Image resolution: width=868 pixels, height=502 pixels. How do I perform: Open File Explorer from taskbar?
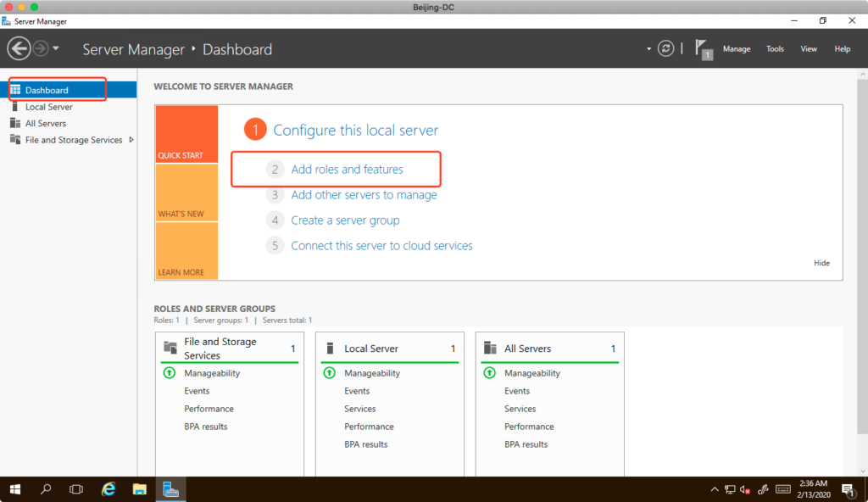pyautogui.click(x=140, y=489)
